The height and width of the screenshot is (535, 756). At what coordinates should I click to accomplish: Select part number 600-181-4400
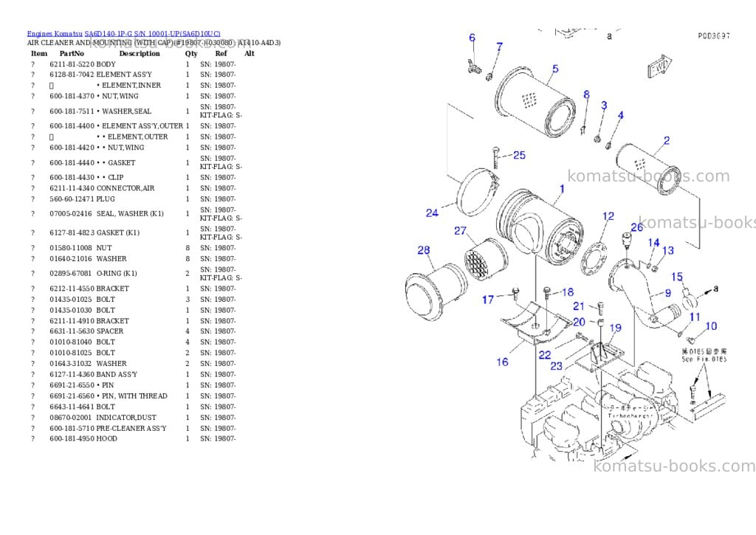click(x=72, y=126)
